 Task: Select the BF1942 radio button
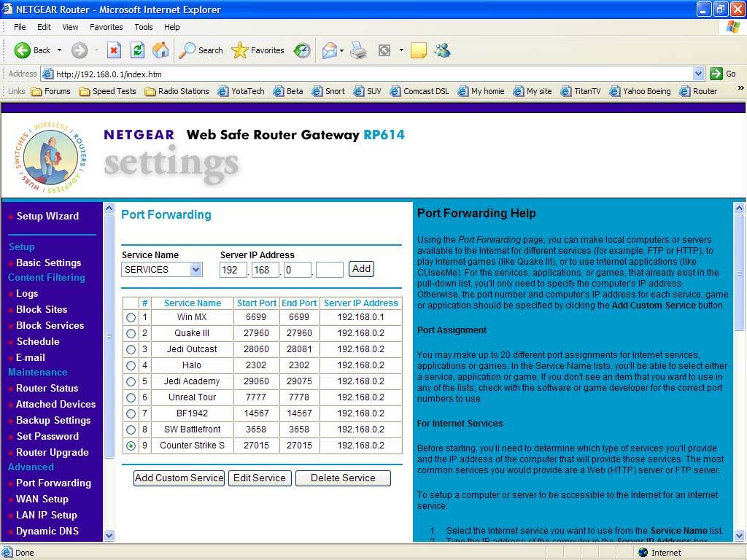click(x=131, y=413)
